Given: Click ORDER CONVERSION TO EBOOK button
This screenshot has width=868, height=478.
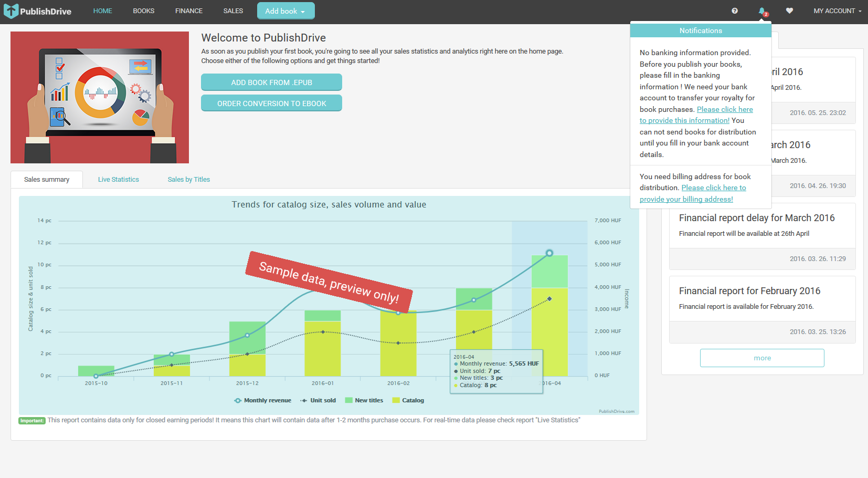Looking at the screenshot, I should [x=271, y=103].
